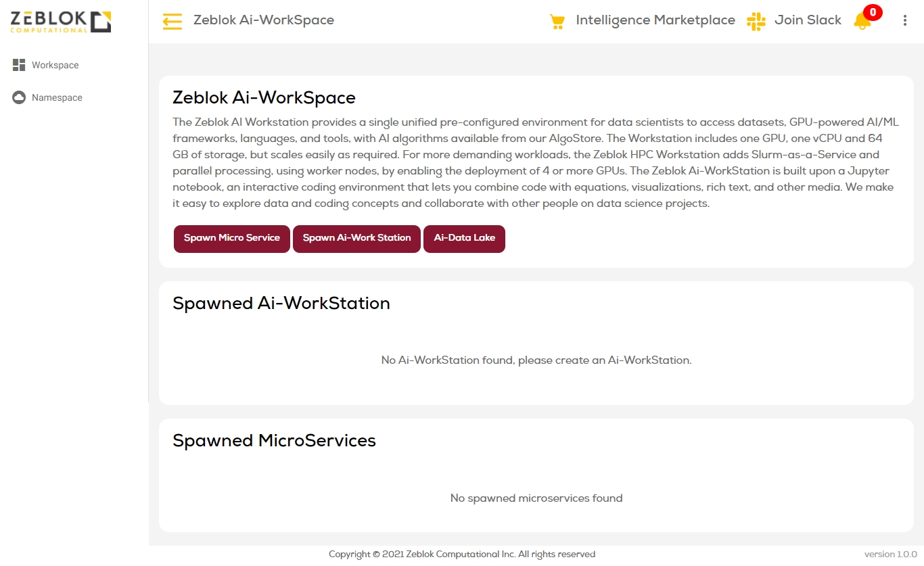Open the Ai-Data Lake button
Screen dimensions: 924x566
464,238
